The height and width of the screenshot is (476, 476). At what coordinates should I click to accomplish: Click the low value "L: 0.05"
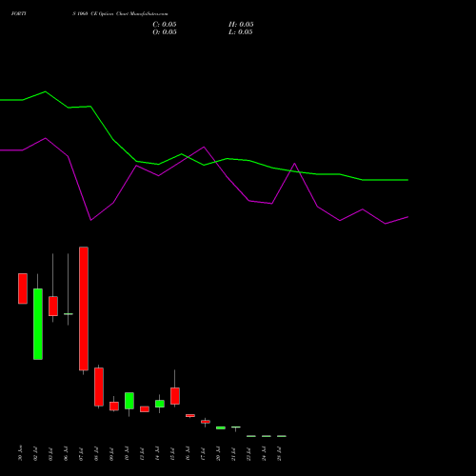(241, 32)
